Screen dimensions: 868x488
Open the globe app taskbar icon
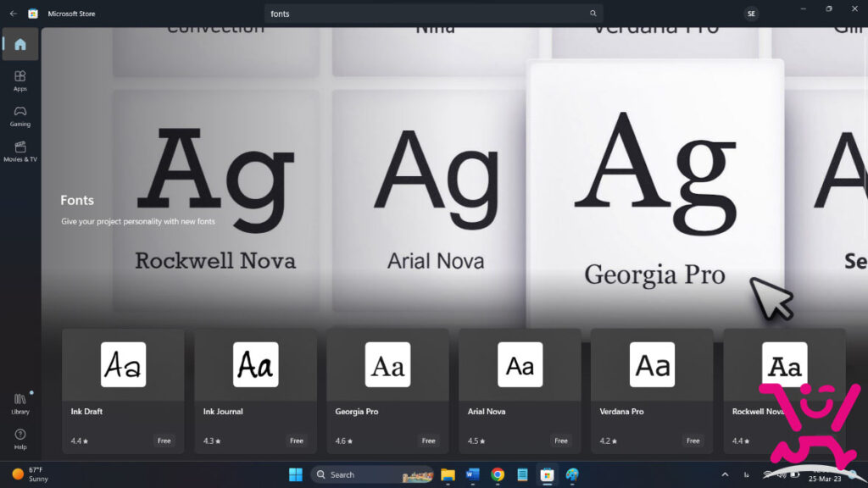572,474
